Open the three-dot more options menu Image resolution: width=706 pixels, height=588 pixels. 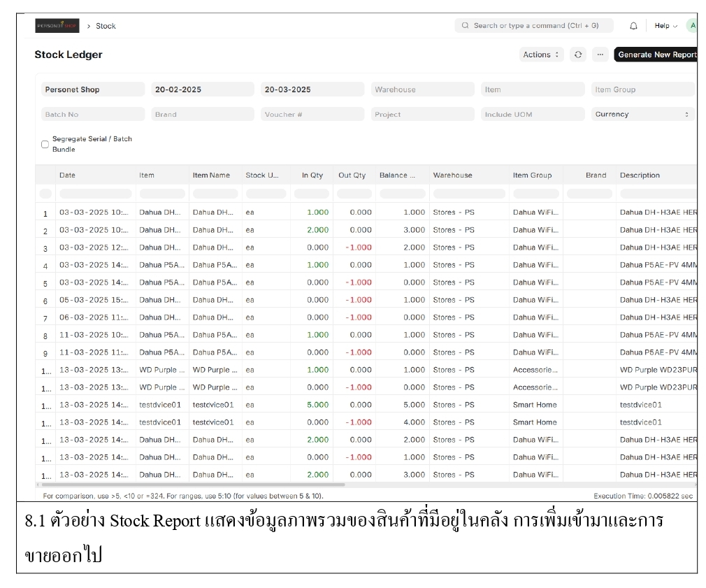600,55
